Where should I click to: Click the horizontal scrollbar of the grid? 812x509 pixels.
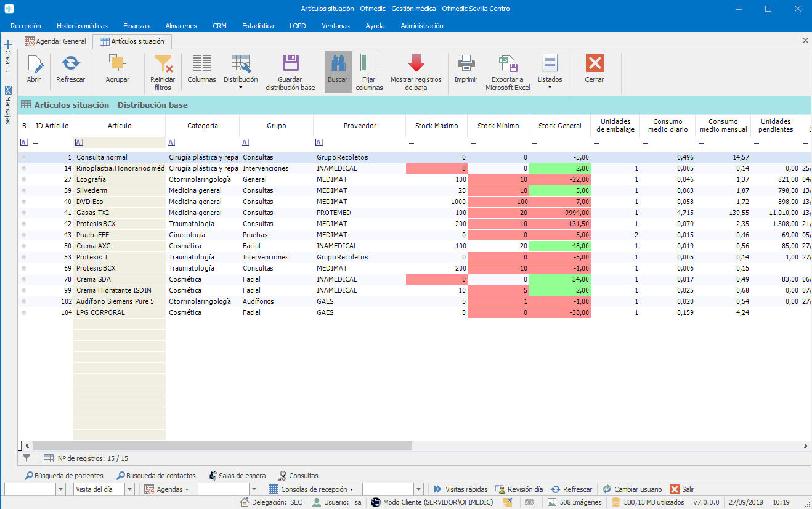coord(222,446)
